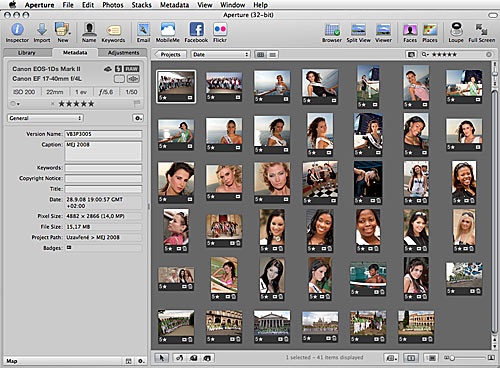Open the Places map icon
500x368 pixels.
click(x=430, y=30)
